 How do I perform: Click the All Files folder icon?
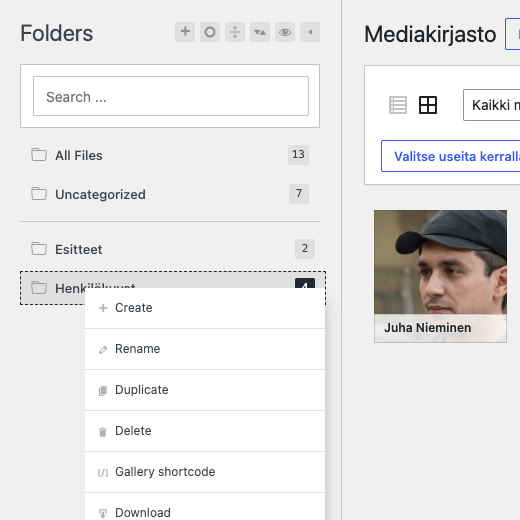pos(39,155)
